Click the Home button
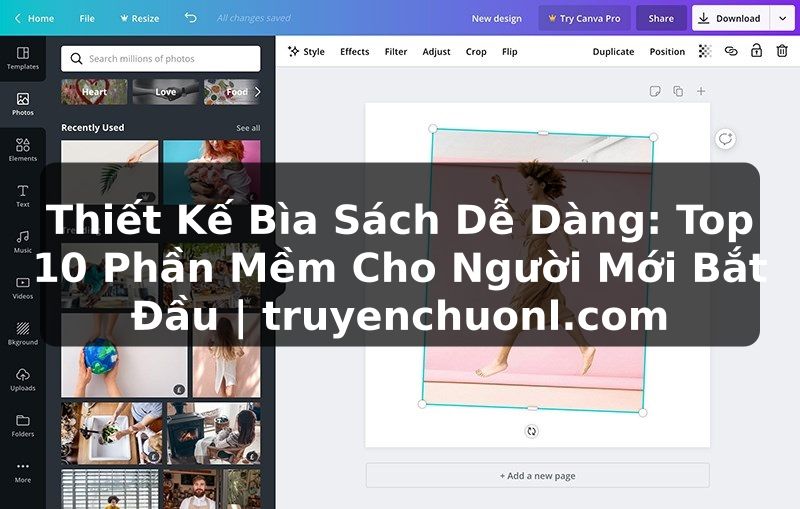Screen dimensions: 800x509 click(34, 18)
